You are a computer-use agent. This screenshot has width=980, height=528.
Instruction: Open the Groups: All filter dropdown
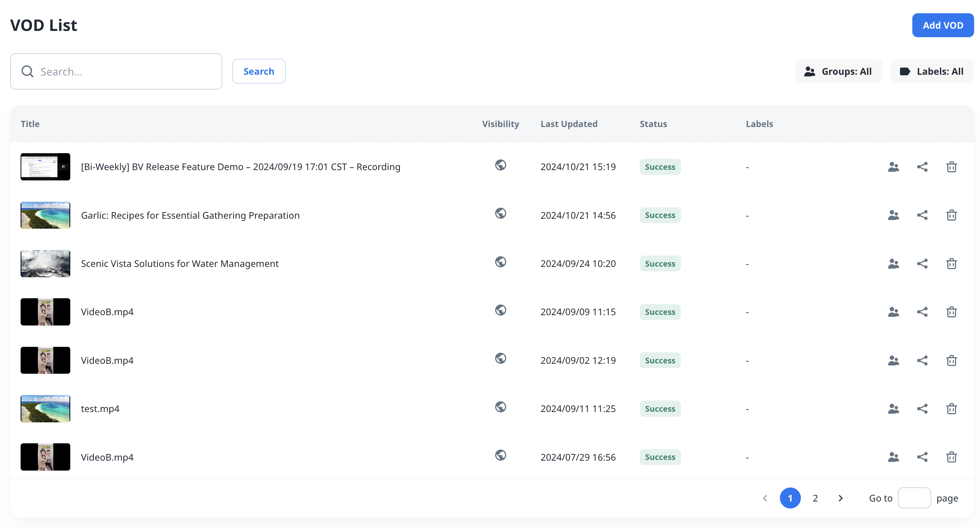(x=838, y=71)
